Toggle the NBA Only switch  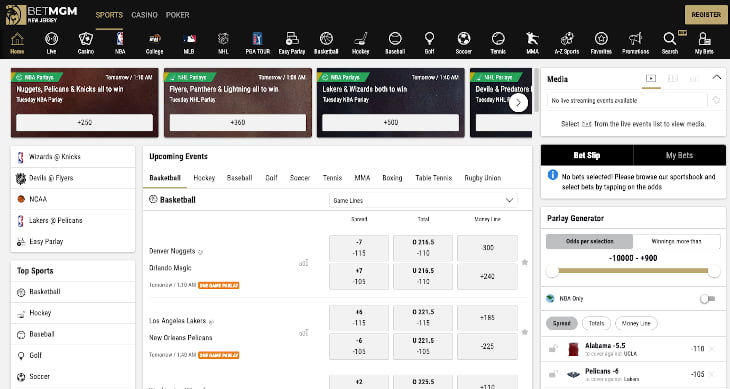pos(707,299)
